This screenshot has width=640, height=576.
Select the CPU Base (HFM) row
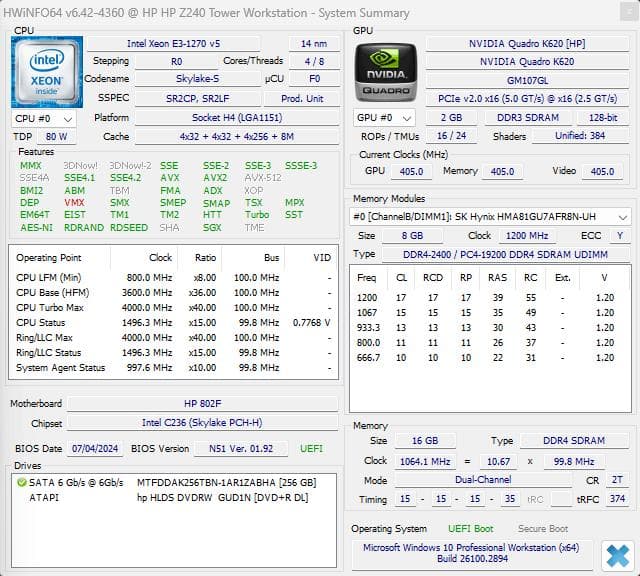click(173, 293)
